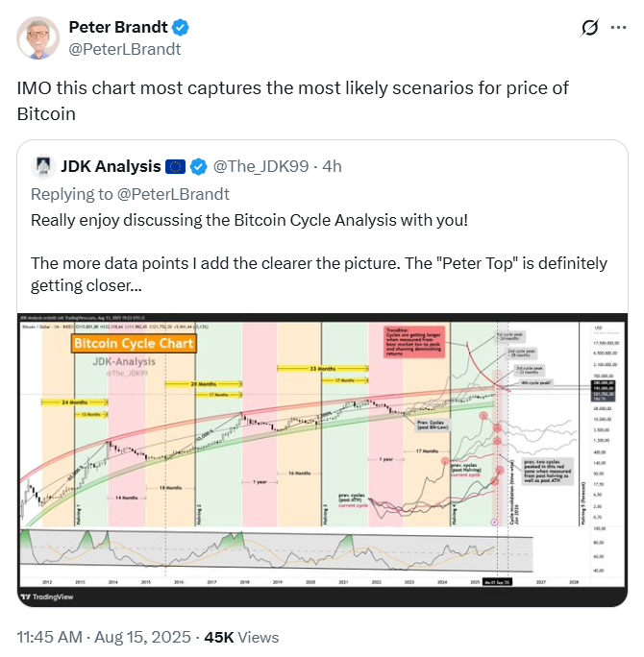The image size is (644, 657).
Task: Click the orange Bitcoin Cycle Chart title label
Action: click(x=134, y=344)
